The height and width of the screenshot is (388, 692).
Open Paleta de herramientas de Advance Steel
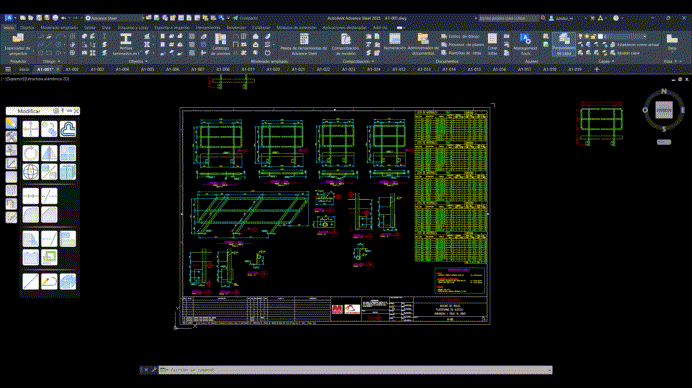click(304, 44)
